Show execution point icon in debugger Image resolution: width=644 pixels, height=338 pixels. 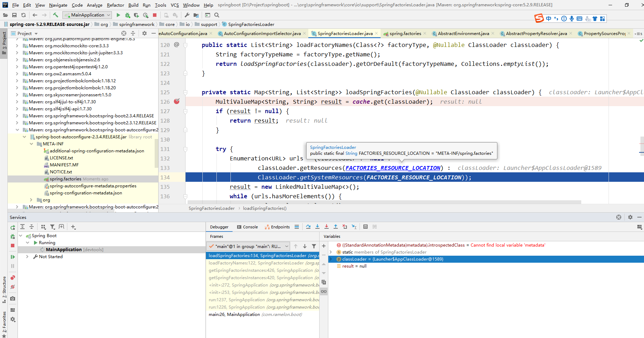297,227
